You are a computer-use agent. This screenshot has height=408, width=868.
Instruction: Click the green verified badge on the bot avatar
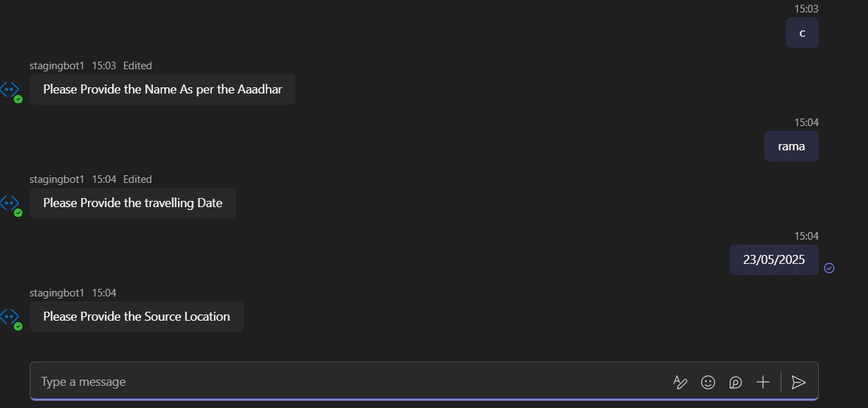pos(17,98)
